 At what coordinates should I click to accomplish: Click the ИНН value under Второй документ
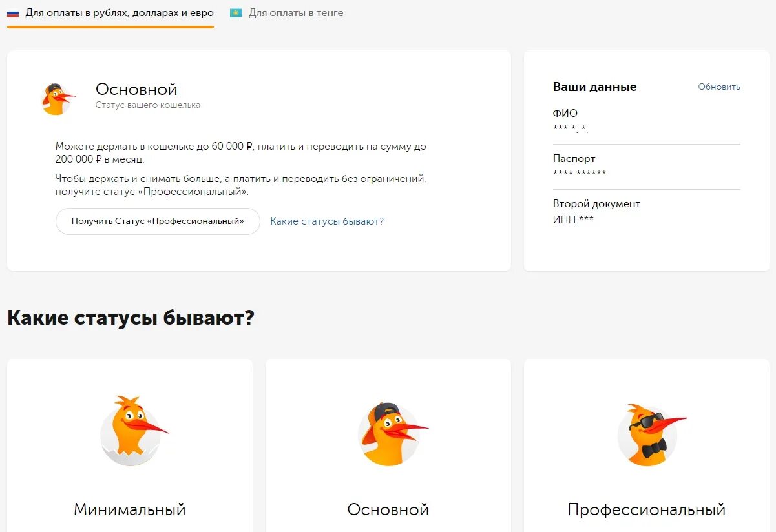573,220
